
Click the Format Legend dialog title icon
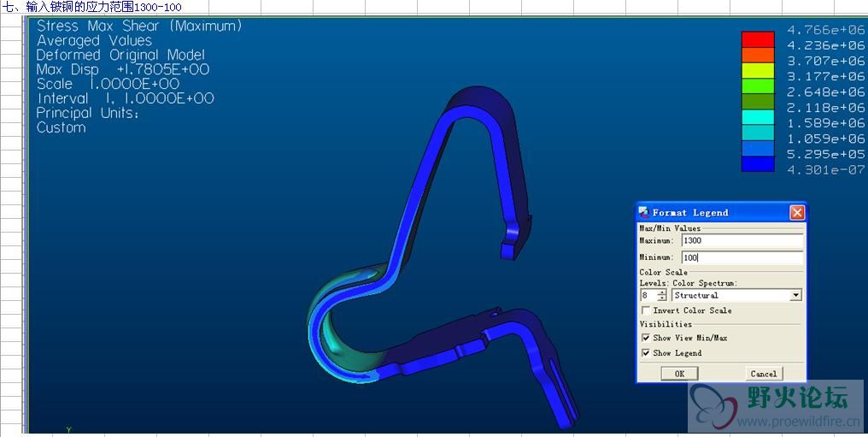(x=644, y=213)
